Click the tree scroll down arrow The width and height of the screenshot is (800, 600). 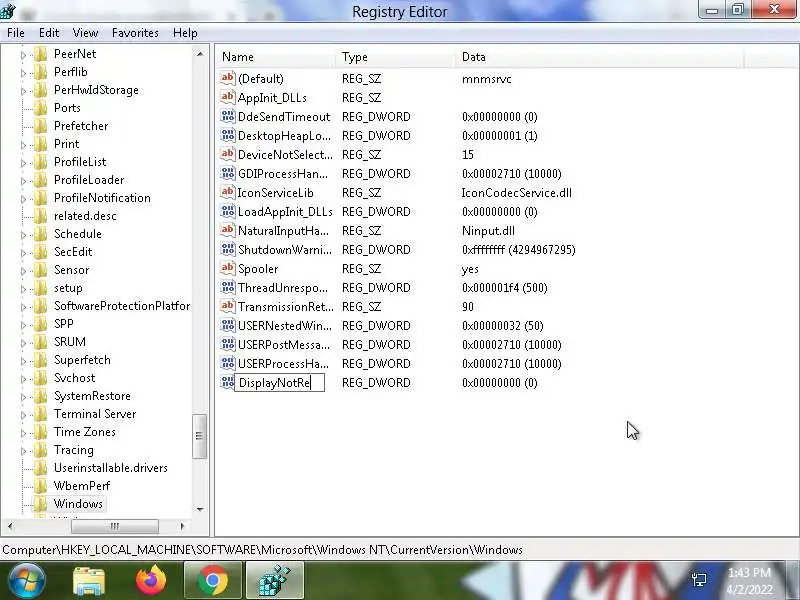pos(200,509)
